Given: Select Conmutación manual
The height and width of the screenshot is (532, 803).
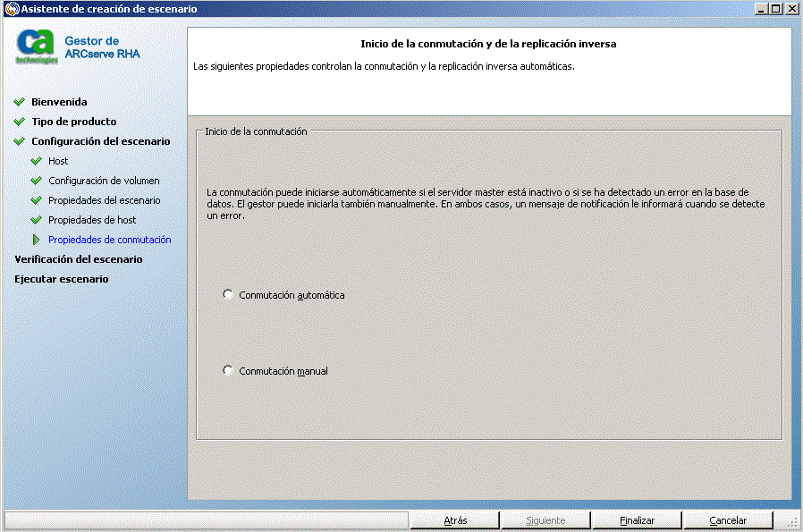Looking at the screenshot, I should [228, 369].
